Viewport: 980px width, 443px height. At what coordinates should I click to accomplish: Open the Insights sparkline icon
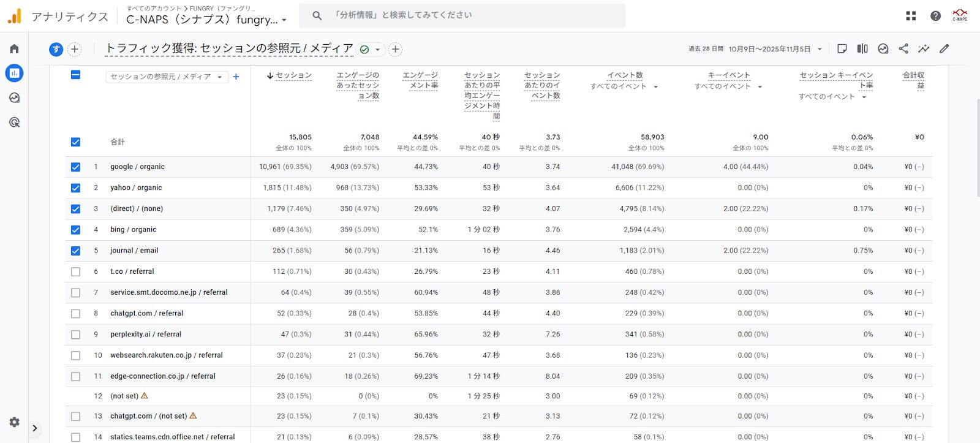click(x=924, y=48)
